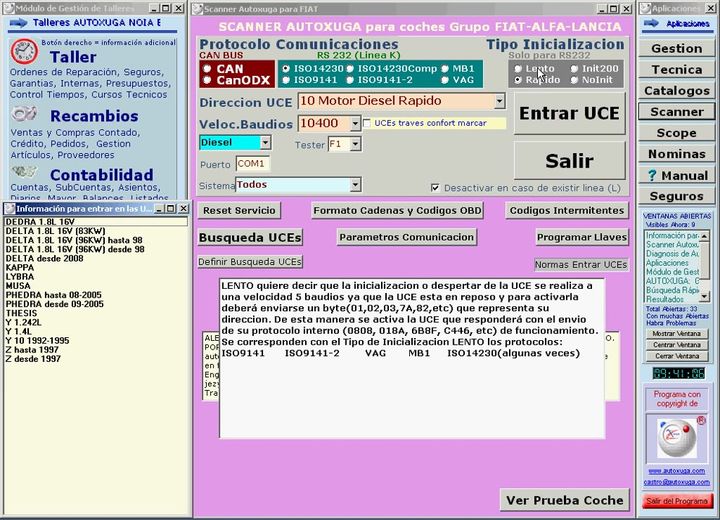Open the Tecnica application menu
The image size is (720, 520).
tap(676, 69)
